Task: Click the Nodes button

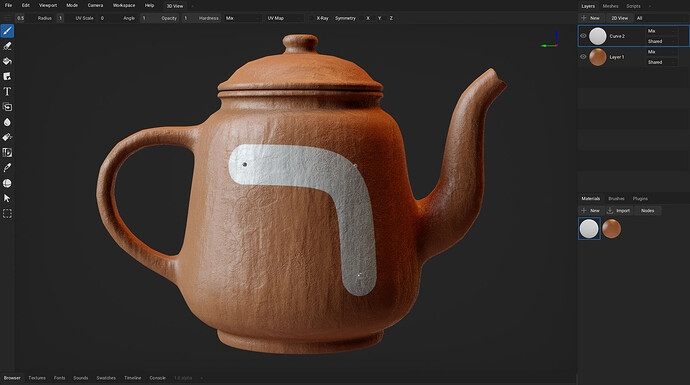Action: click(647, 211)
